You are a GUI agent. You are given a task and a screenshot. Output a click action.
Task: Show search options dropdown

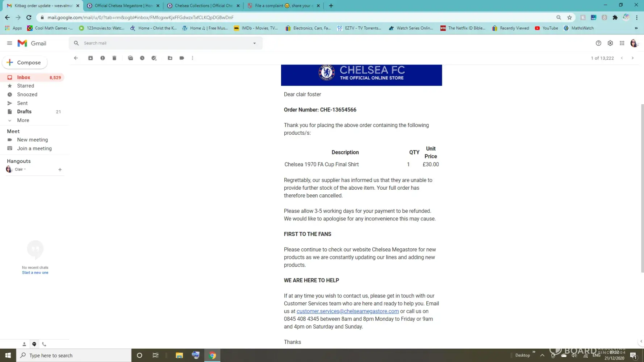[x=254, y=43]
